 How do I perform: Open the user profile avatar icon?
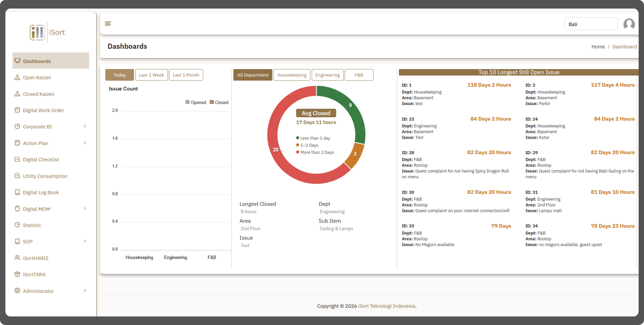click(x=629, y=24)
